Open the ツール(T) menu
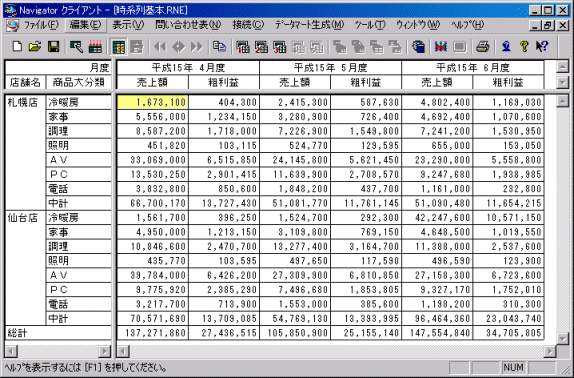Image resolution: width=574 pixels, height=378 pixels. tap(370, 25)
